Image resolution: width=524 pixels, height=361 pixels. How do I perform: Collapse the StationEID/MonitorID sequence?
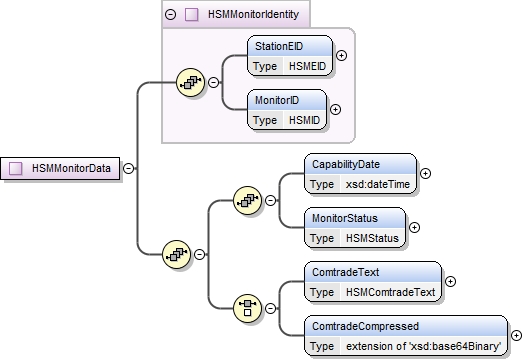click(x=214, y=82)
